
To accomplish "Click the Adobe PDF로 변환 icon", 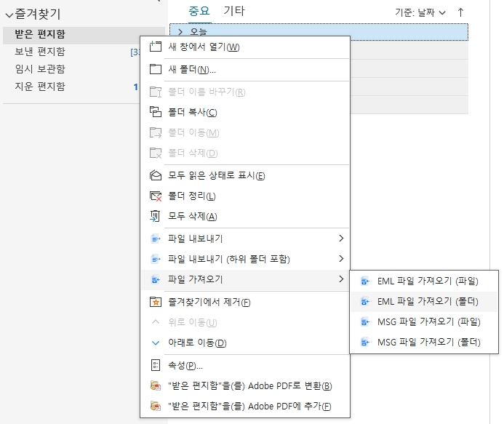I will 155,385.
